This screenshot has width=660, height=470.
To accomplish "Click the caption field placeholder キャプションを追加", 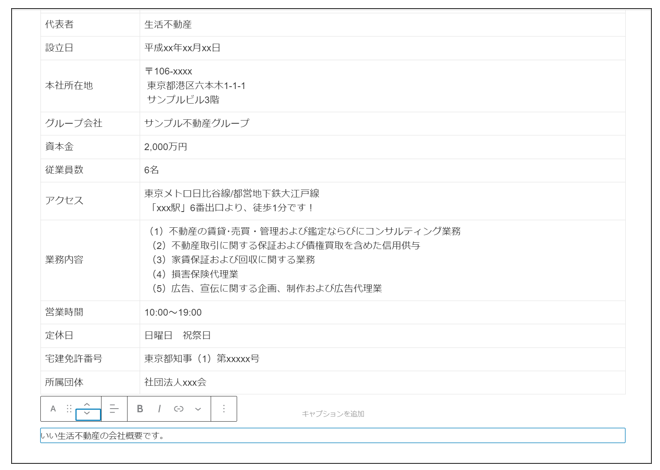I will tap(333, 414).
